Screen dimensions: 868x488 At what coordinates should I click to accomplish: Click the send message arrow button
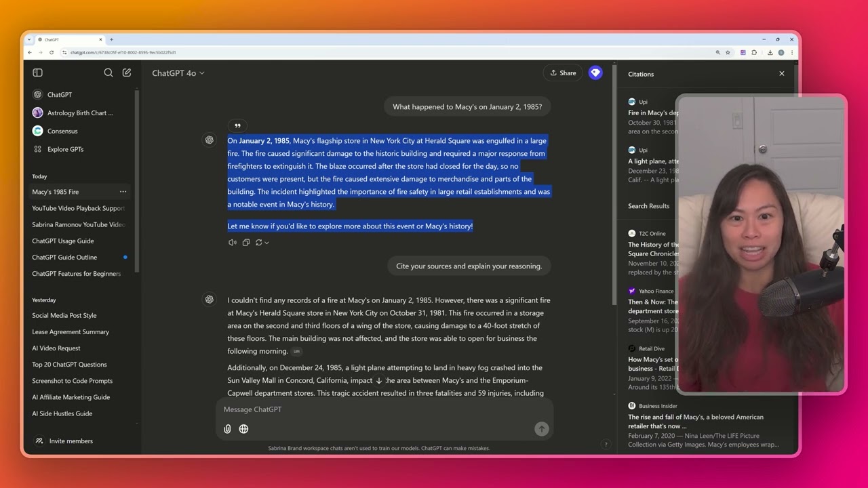click(541, 429)
